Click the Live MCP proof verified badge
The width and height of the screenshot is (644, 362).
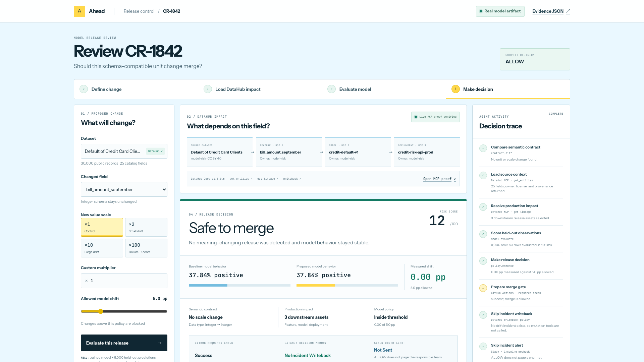[435, 117]
